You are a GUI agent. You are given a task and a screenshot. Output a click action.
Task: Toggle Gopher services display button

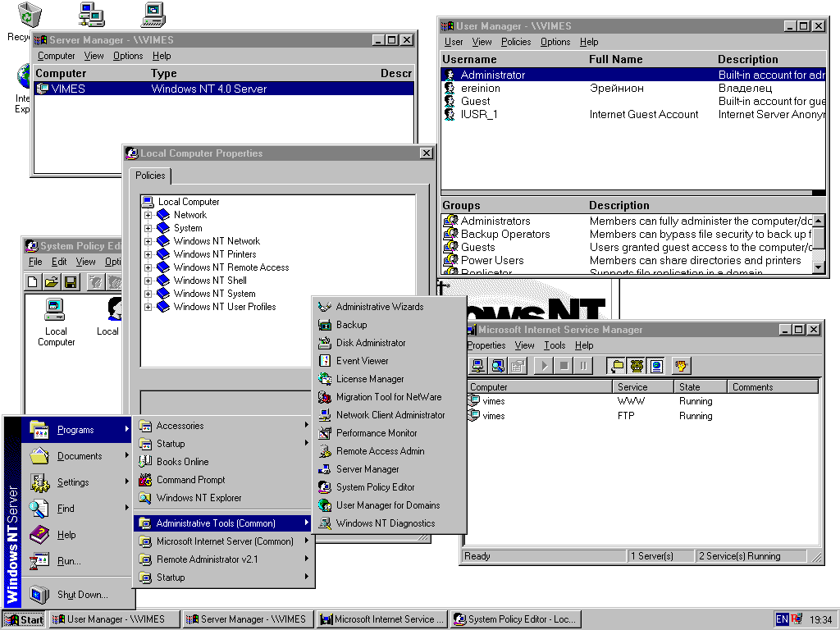[637, 366]
